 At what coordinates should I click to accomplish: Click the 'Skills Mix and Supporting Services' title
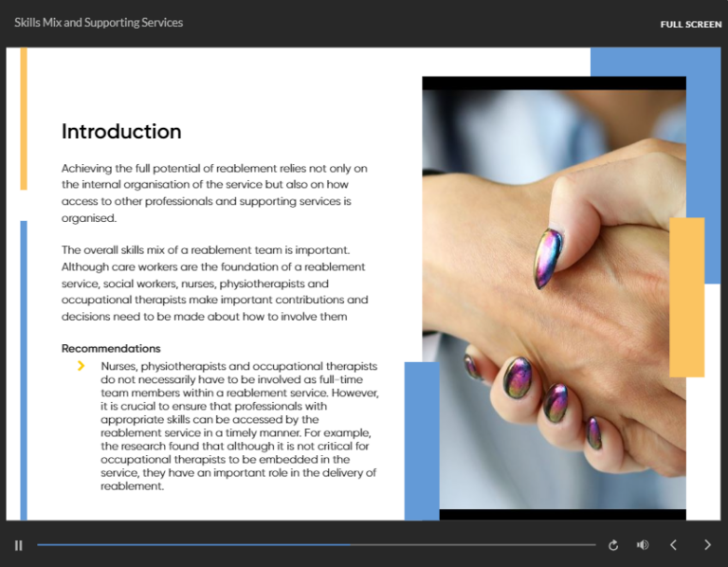(x=99, y=22)
